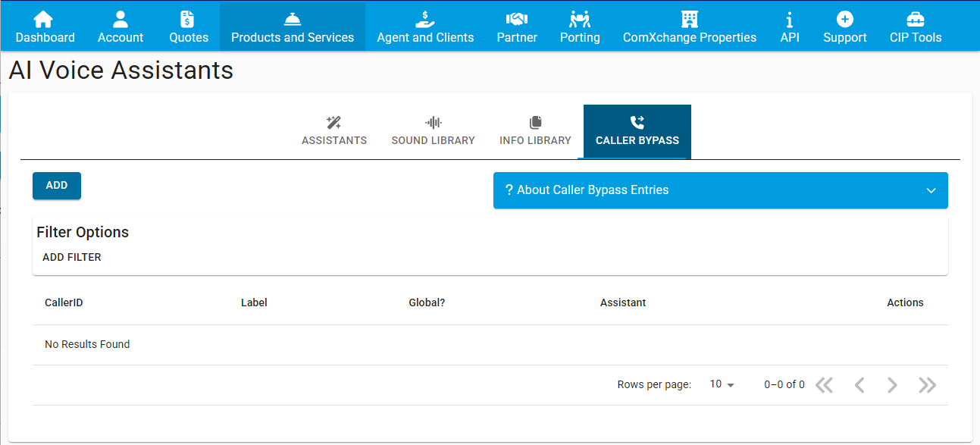980x445 pixels.
Task: Open the Rows per page dropdown
Action: [722, 384]
